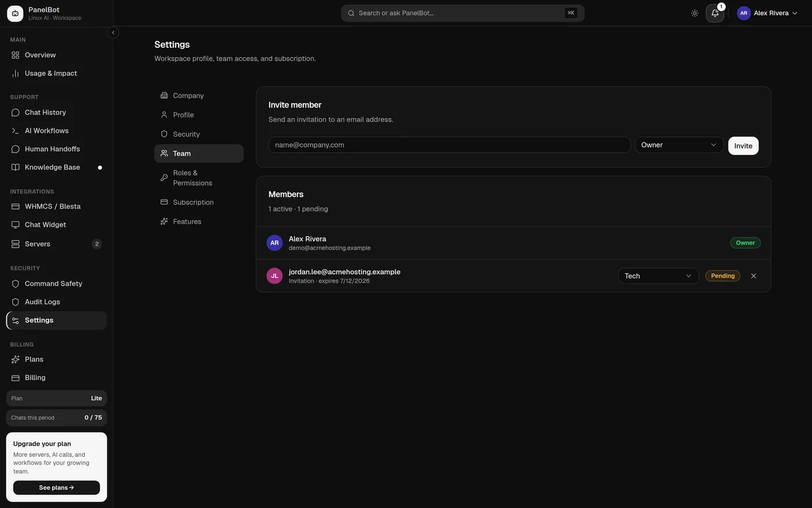Viewport: 812px width, 508px height.
Task: Select the Team settings tab
Action: pyautogui.click(x=199, y=153)
